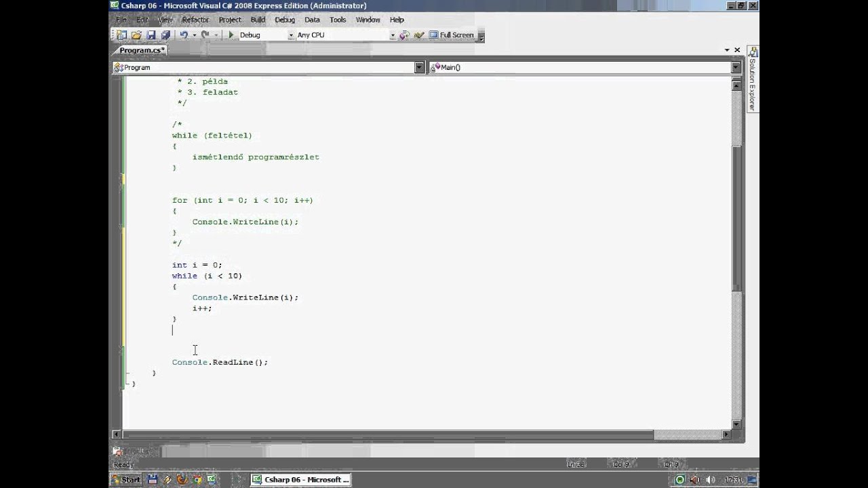868x488 pixels.
Task: Click the 'i++;' code line
Action: pos(202,308)
